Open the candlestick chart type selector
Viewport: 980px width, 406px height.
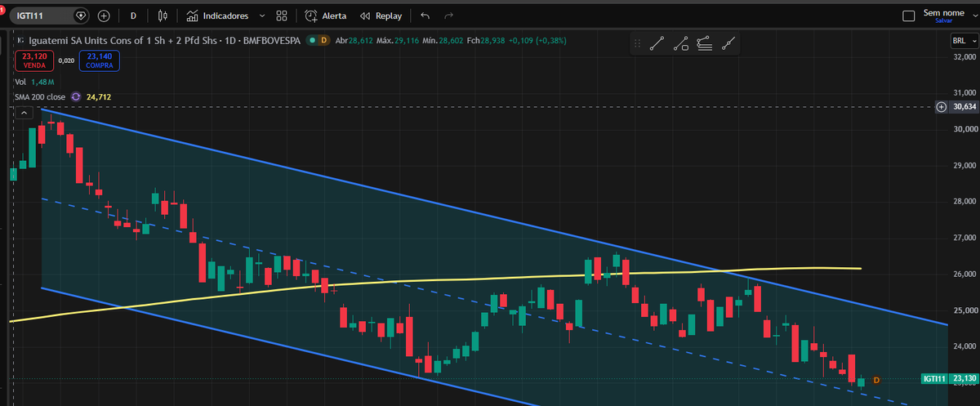point(163,16)
